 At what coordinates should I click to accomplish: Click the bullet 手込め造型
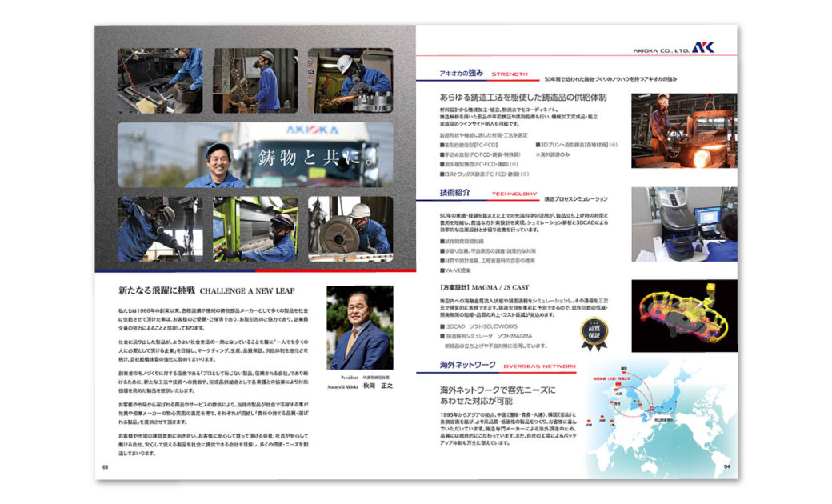480,155
